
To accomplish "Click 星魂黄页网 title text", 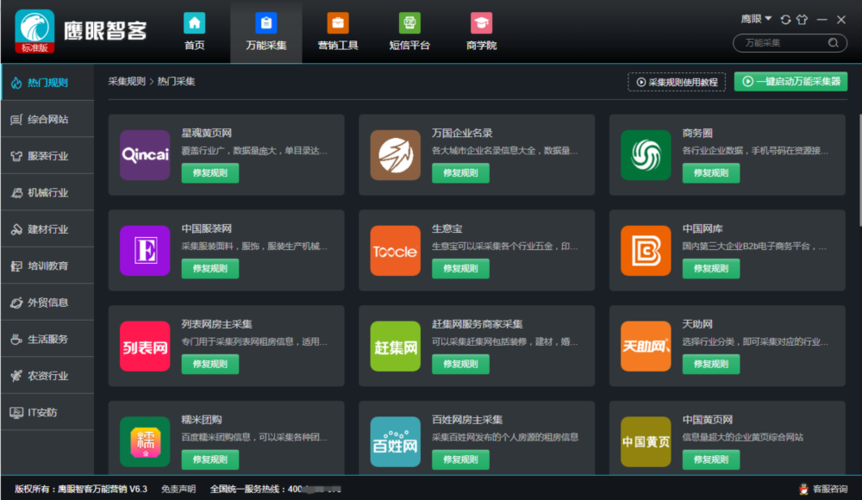I will click(x=207, y=133).
